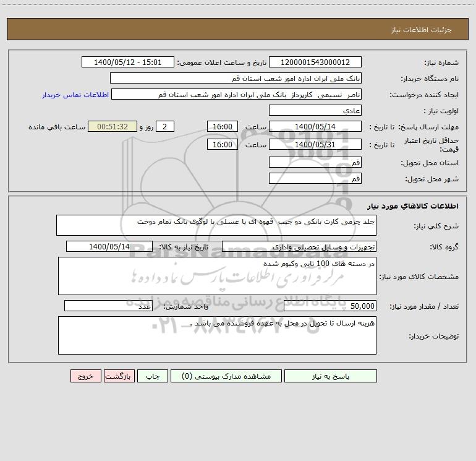Click price validity date 1400/05/31
Image resolution: width=476 pixels, height=461 pixels.
315,144
